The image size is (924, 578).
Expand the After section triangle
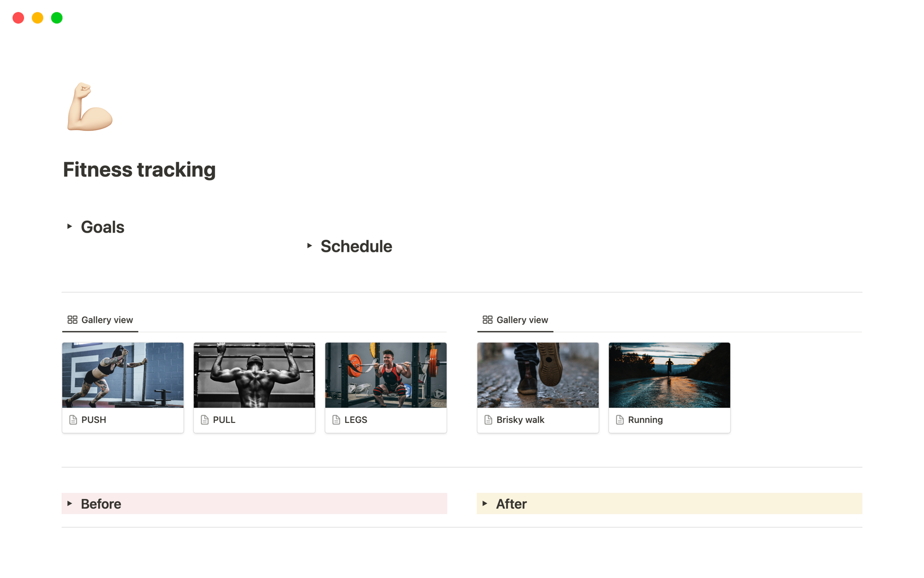(x=485, y=503)
